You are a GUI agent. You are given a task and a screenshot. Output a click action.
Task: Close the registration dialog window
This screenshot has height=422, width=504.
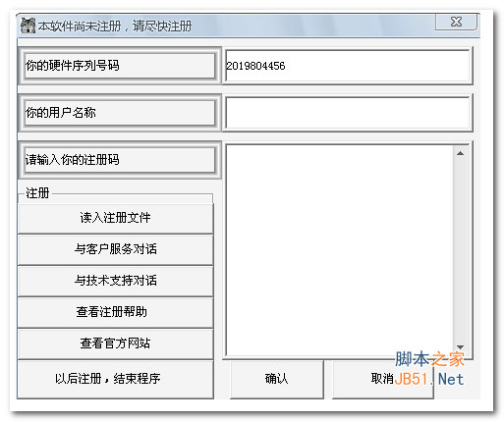(456, 23)
